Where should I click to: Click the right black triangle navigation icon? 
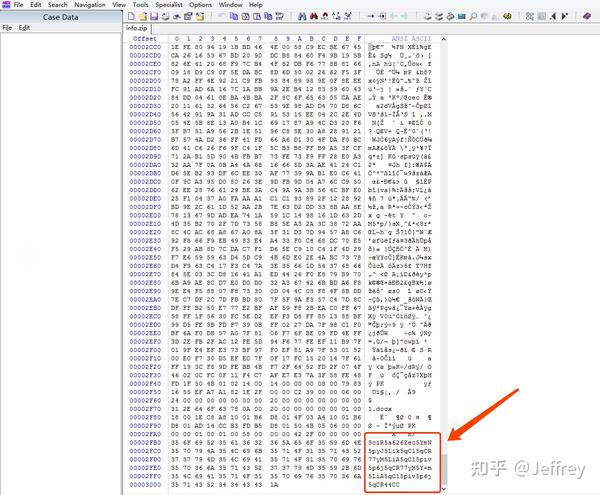[564, 16]
